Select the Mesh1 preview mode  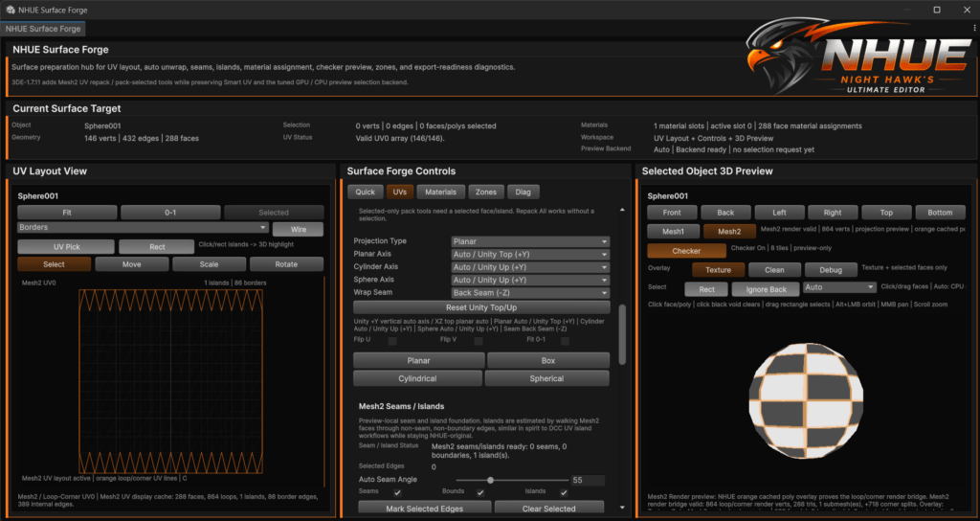673,232
